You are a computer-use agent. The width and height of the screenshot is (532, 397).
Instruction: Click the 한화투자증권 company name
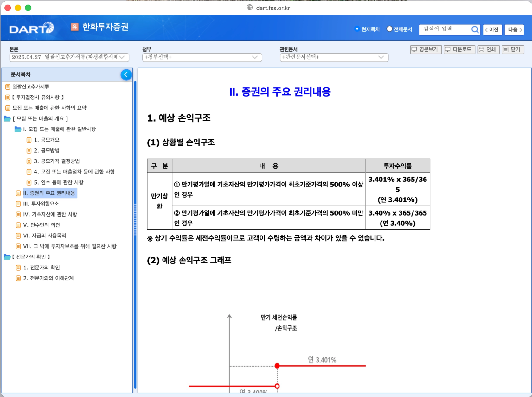pos(105,27)
